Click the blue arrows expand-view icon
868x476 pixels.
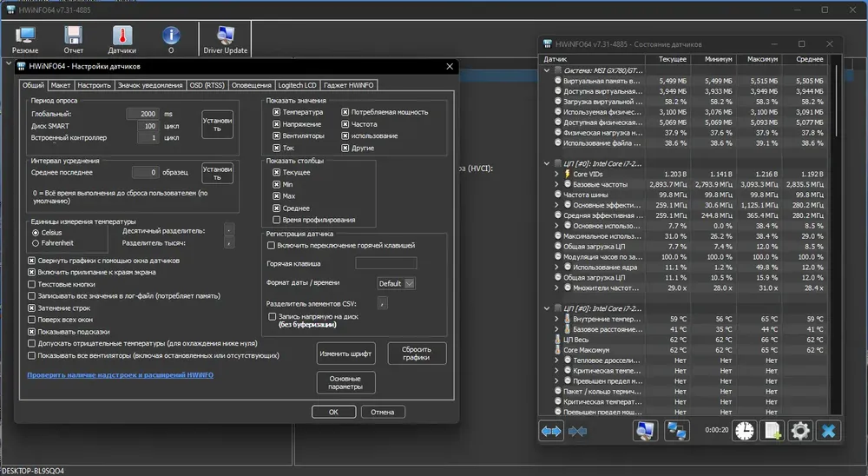551,431
